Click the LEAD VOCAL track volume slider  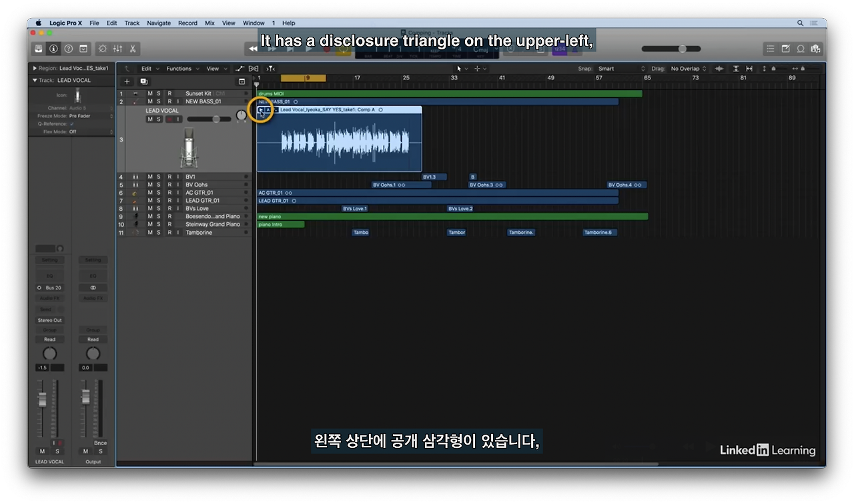click(209, 119)
